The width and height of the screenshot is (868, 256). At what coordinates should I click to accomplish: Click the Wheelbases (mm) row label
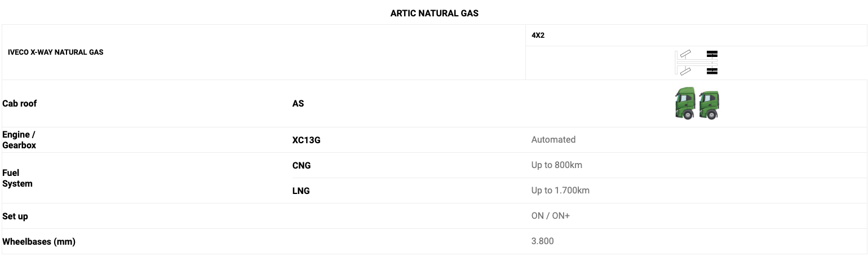tap(39, 242)
